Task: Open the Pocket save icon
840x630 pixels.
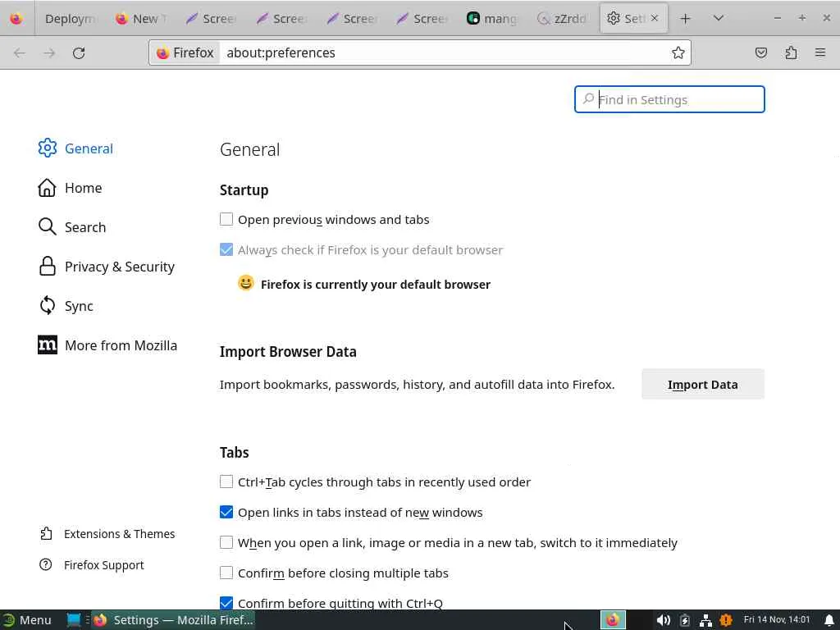Action: [x=760, y=52]
